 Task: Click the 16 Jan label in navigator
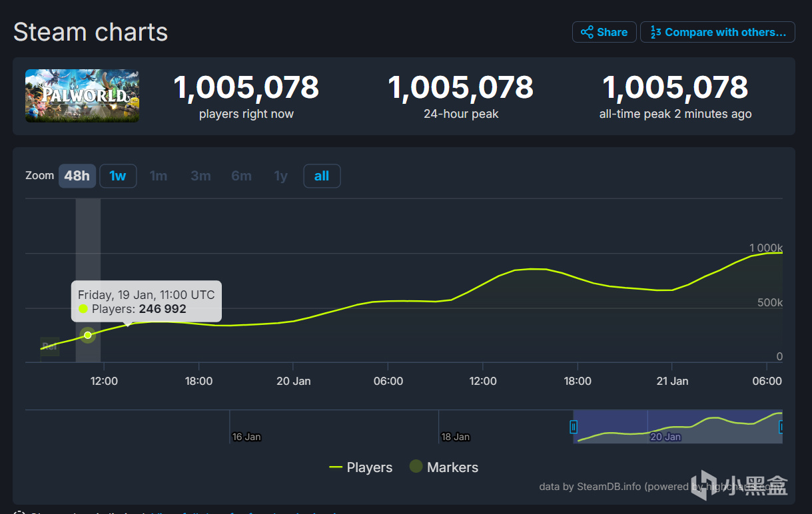pyautogui.click(x=246, y=437)
